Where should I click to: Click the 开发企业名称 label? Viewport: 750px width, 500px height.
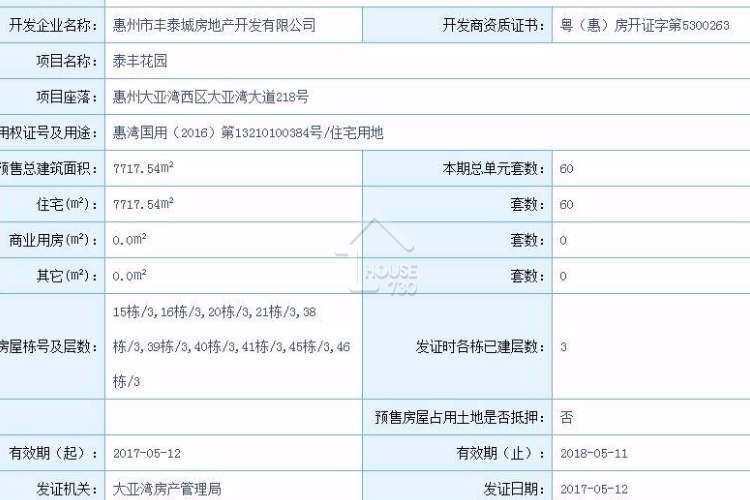(53, 25)
